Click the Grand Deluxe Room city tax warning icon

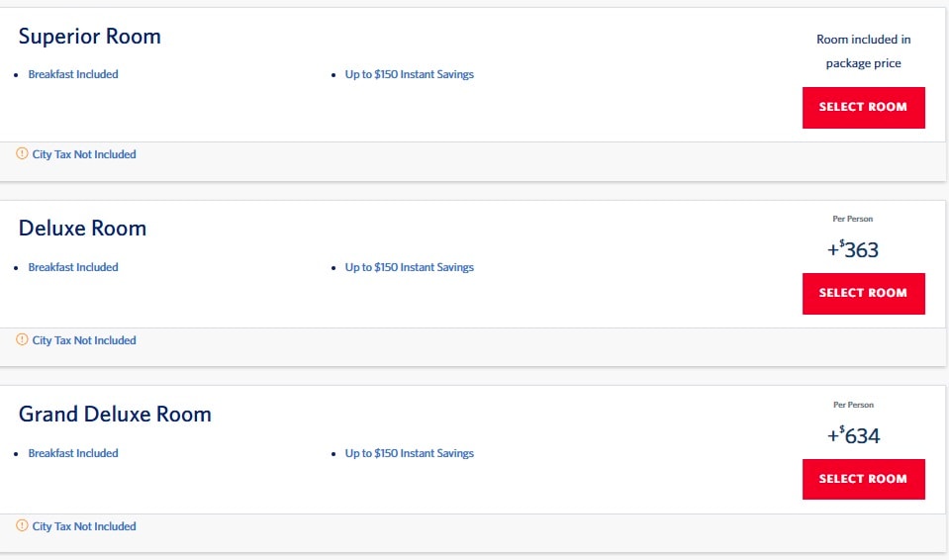pos(22,525)
